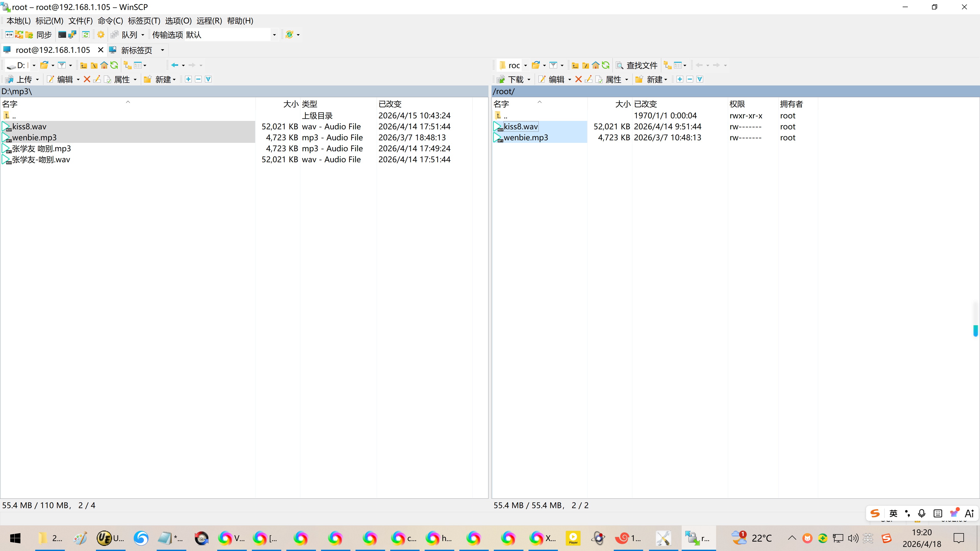Click the local panel back arrow

(x=175, y=65)
